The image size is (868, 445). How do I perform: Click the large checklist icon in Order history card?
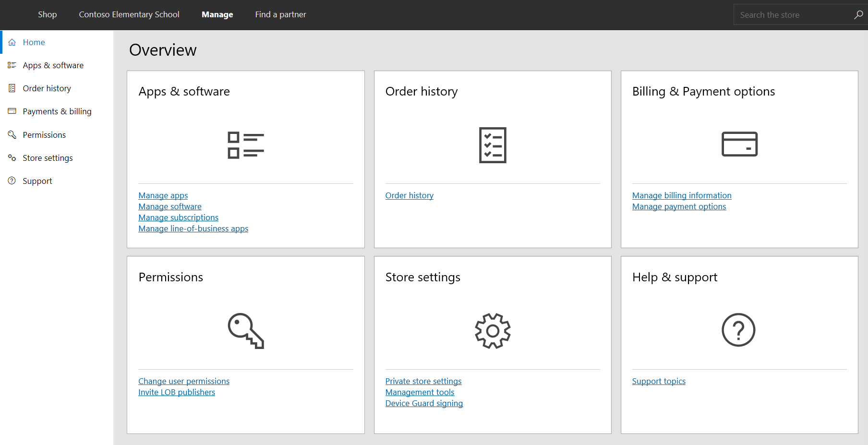coord(493,145)
